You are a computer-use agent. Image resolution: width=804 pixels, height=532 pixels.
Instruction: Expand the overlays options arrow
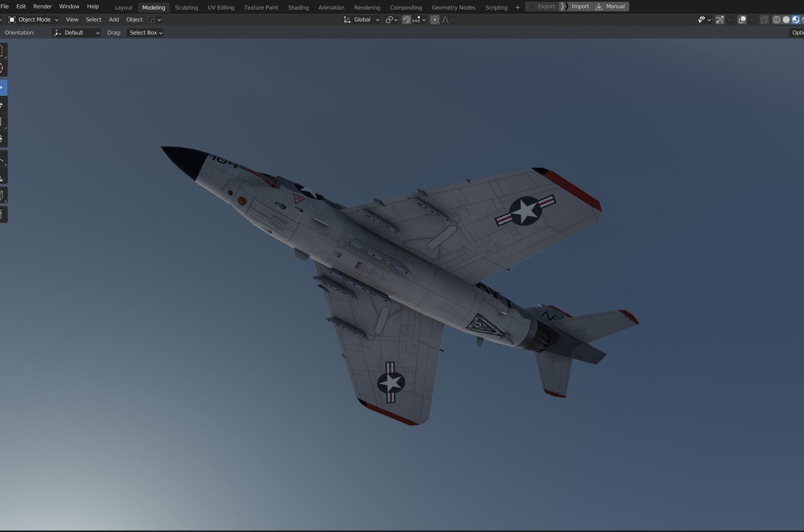[751, 19]
